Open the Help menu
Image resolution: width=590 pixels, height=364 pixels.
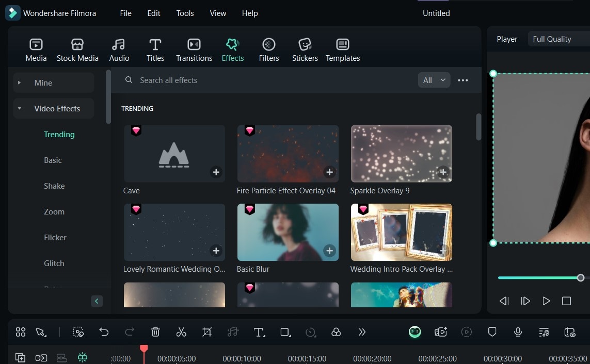[x=250, y=13]
